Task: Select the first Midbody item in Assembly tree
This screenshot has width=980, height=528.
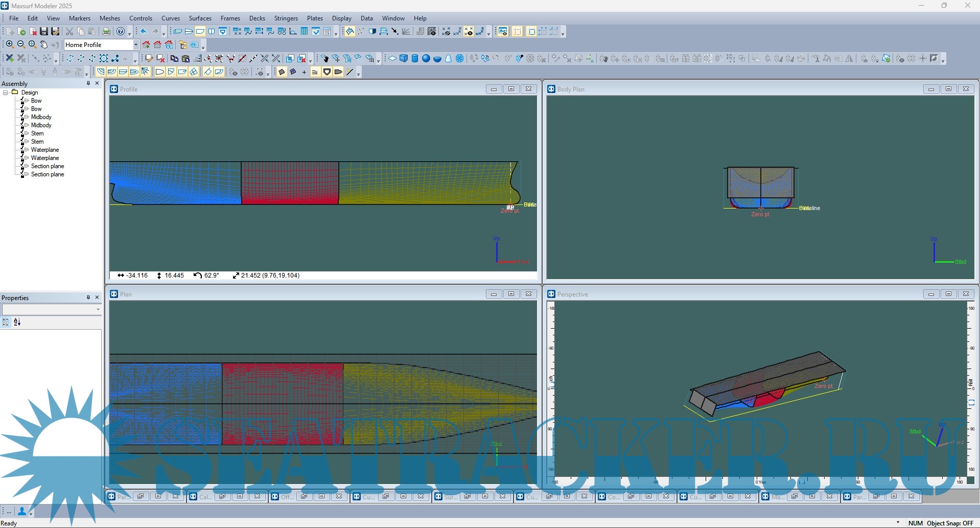Action: (x=41, y=117)
